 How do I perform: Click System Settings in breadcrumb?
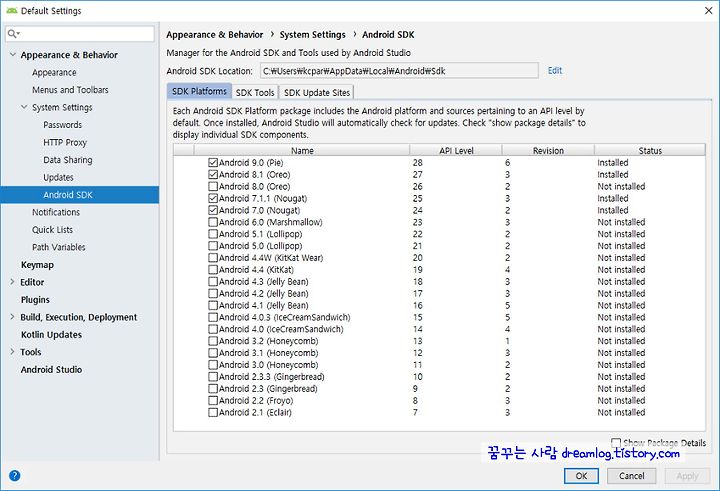[313, 35]
